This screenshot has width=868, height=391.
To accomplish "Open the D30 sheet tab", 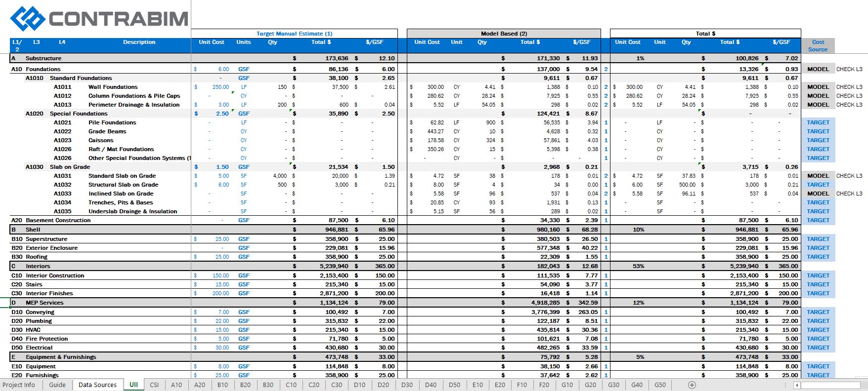I will point(407,385).
